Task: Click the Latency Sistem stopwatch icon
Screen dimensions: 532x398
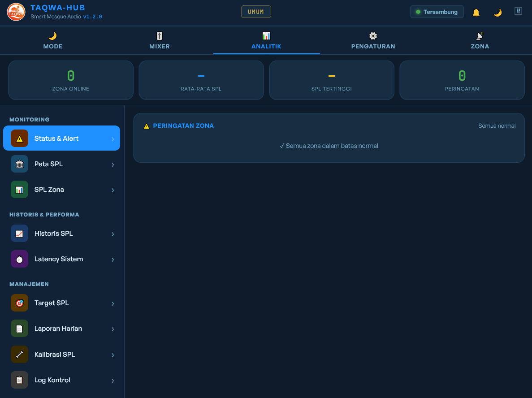Action: coord(19,259)
